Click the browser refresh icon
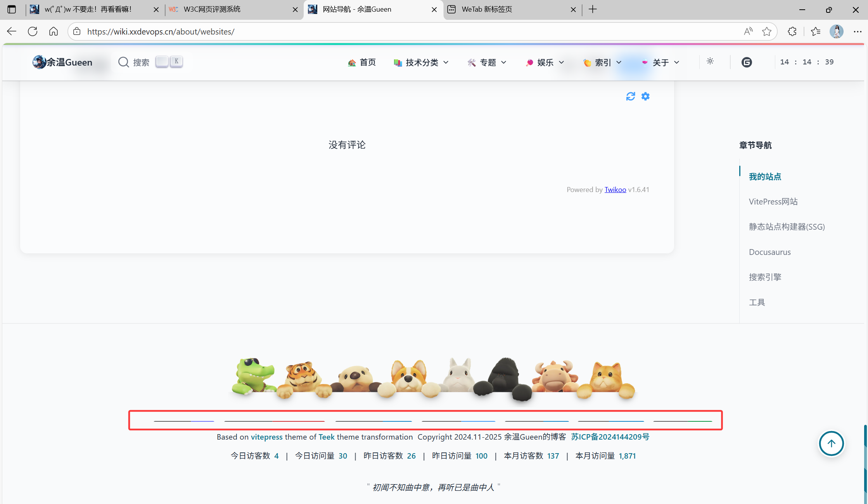This screenshot has height=504, width=868. 33,31
